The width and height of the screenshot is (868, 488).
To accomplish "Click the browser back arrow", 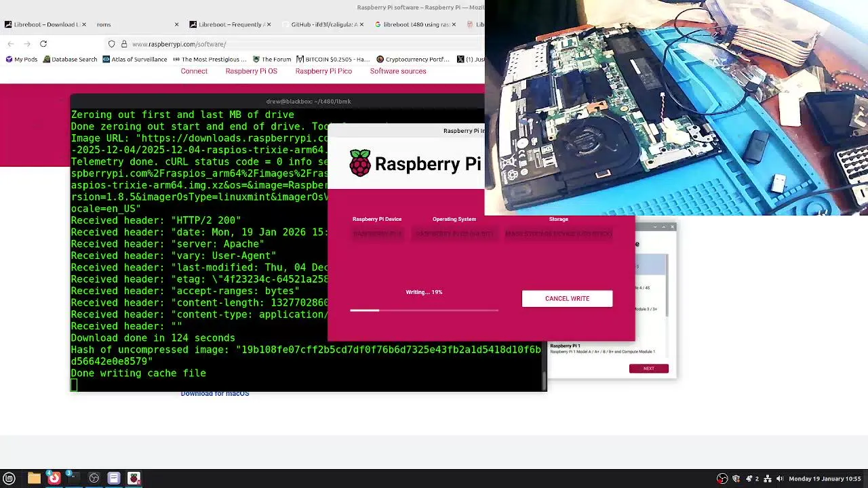I will pyautogui.click(x=10, y=44).
